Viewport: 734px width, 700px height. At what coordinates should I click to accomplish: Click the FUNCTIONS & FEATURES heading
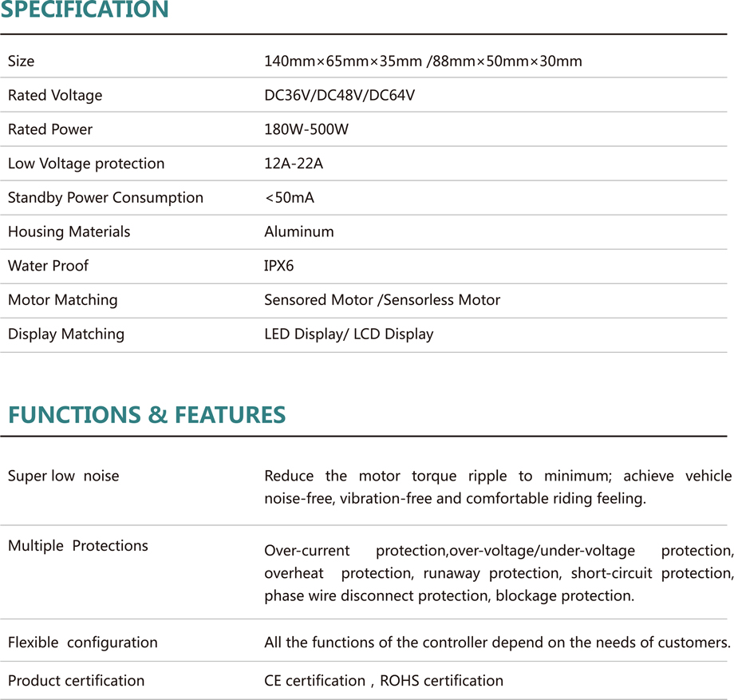pyautogui.click(x=147, y=415)
